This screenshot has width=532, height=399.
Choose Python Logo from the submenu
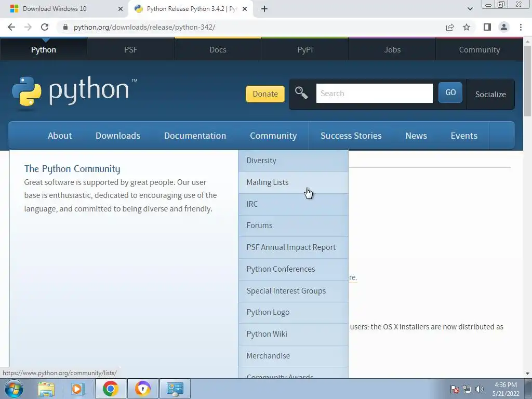coord(293,312)
